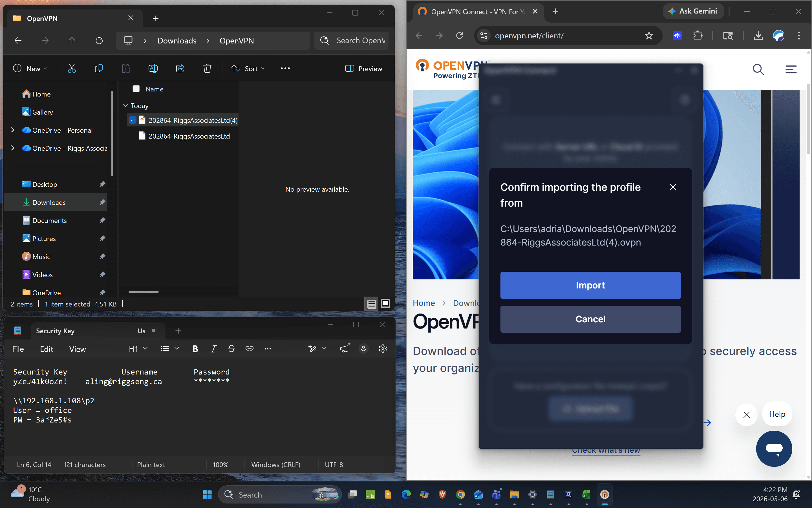Toggle italic in Notepad
The width and height of the screenshot is (812, 508).
pos(213,349)
